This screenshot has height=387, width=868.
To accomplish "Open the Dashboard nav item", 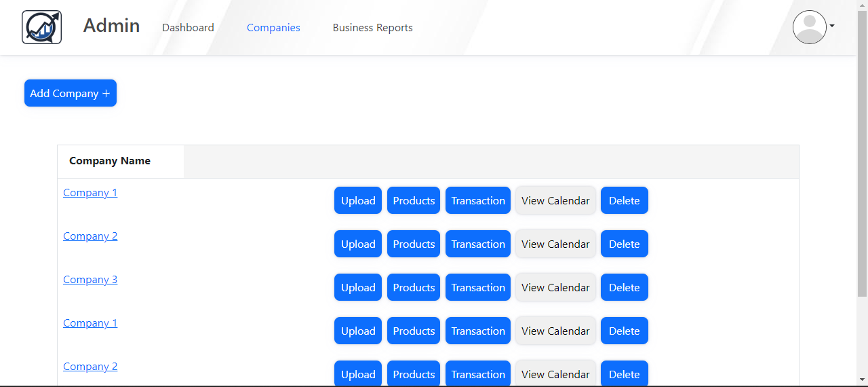I will click(188, 28).
